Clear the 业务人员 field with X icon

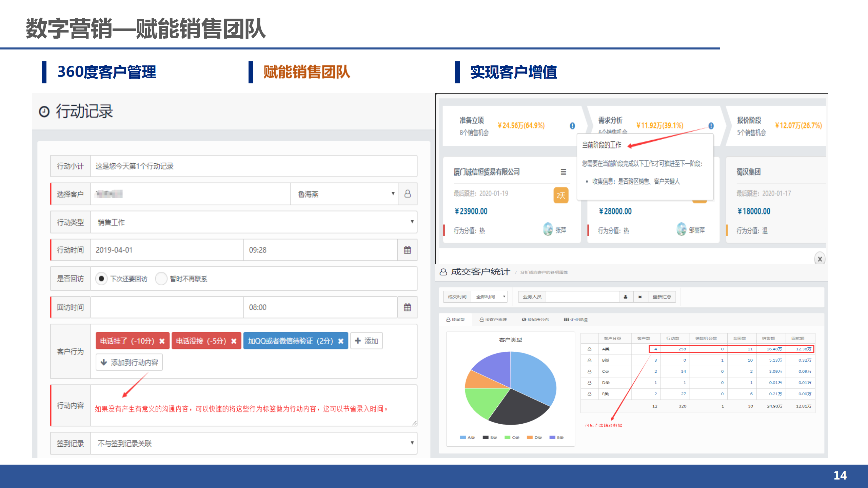[640, 297]
